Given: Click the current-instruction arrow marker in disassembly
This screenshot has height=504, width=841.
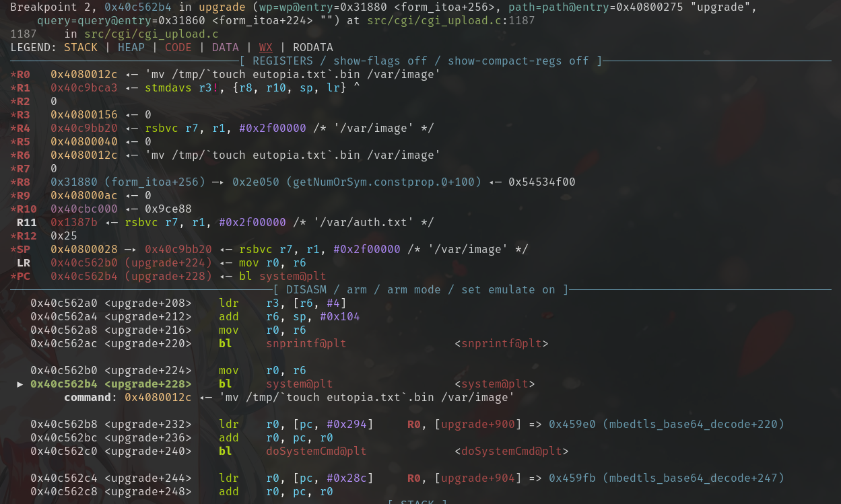Looking at the screenshot, I should click(x=20, y=384).
